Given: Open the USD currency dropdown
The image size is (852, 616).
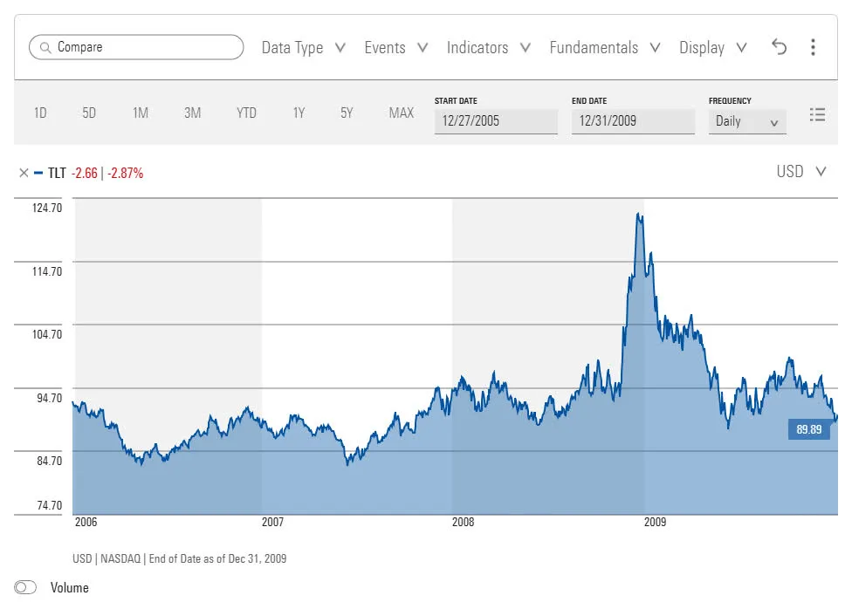Looking at the screenshot, I should [x=801, y=172].
